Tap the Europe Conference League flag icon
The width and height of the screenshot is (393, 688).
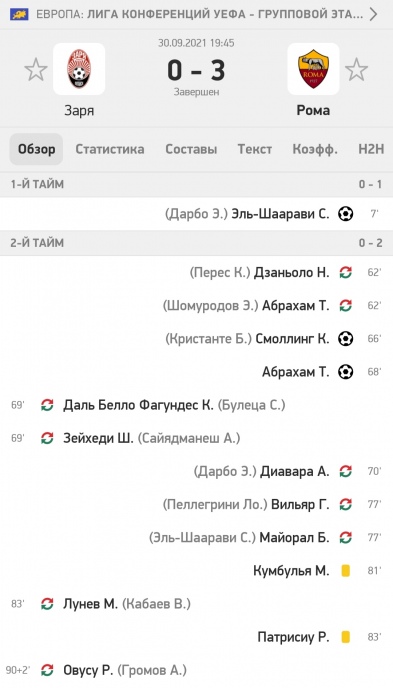[x=19, y=14]
